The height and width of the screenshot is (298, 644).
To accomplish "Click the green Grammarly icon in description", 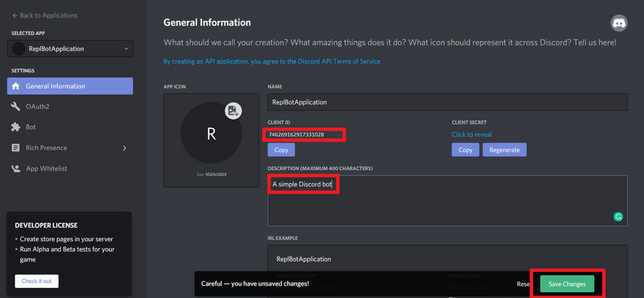I will coord(618,217).
